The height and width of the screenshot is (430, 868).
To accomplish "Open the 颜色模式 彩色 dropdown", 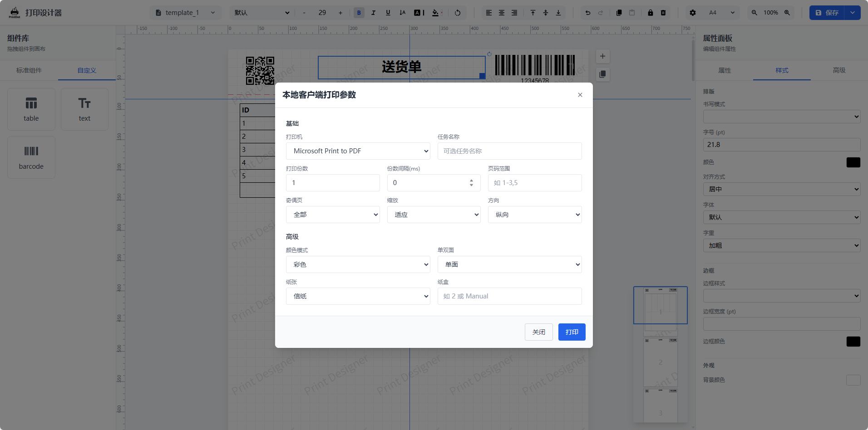I will [x=358, y=264].
